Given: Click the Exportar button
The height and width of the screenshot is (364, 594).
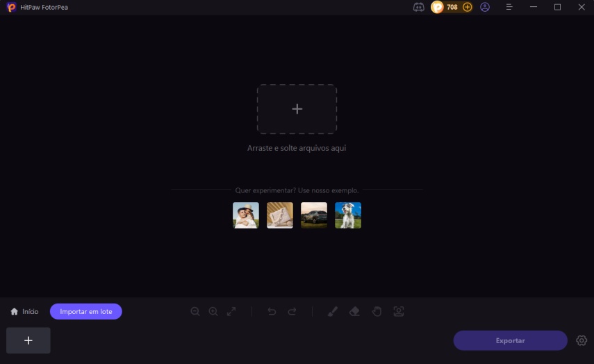Looking at the screenshot, I should (x=510, y=340).
